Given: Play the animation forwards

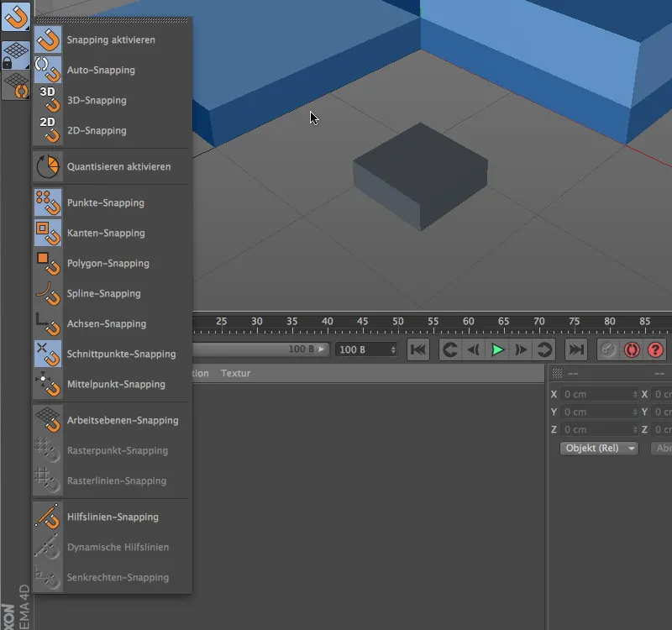Looking at the screenshot, I should click(497, 349).
